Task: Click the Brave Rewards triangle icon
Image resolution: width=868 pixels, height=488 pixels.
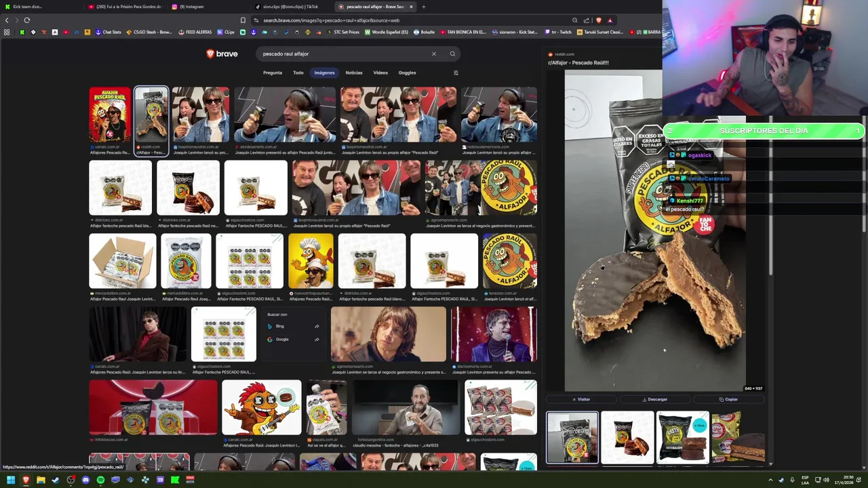Action: 610,20
